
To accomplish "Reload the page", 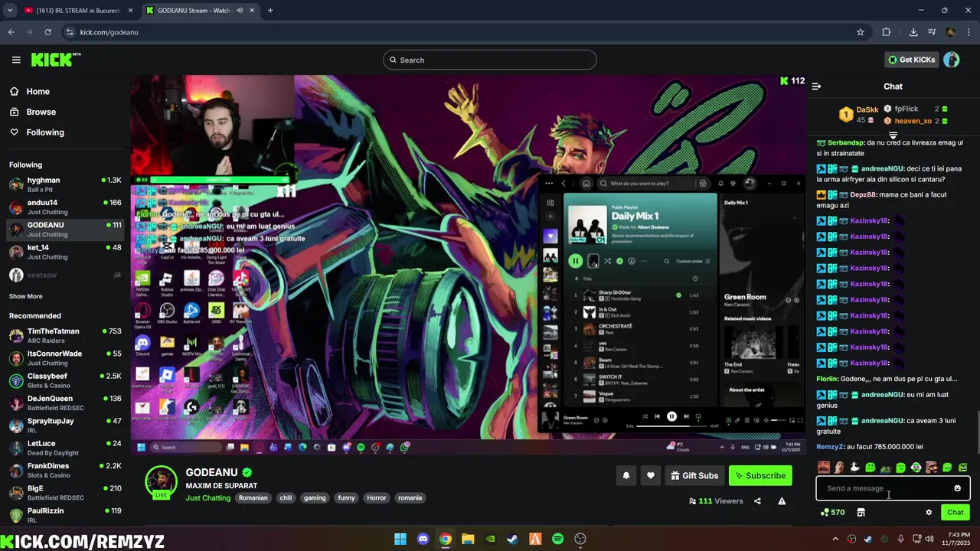I will click(x=47, y=32).
